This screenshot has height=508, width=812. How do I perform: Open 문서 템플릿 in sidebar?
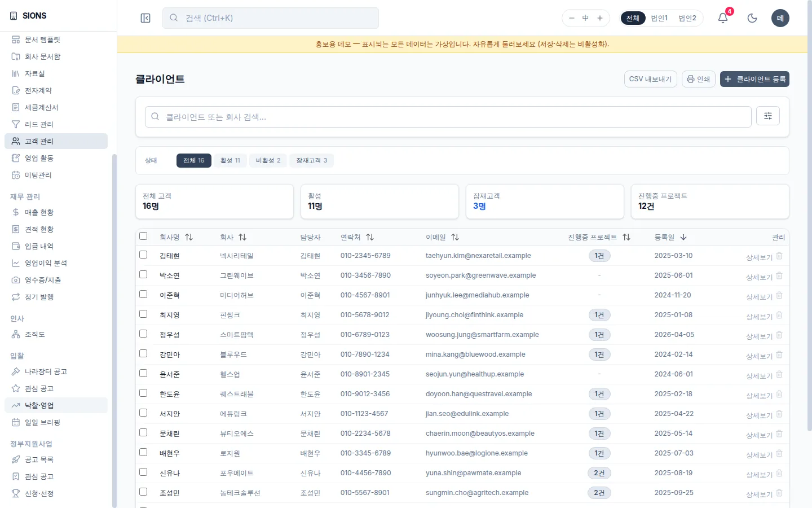[x=56, y=40]
